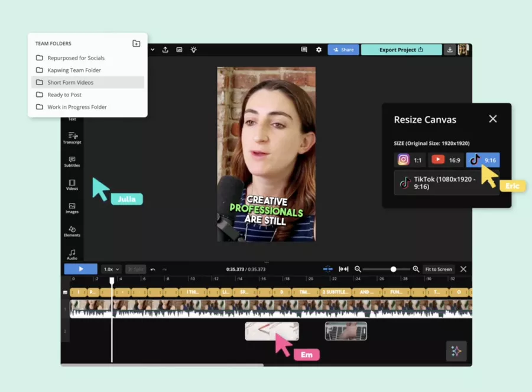
Task: Click the Share button
Action: 343,50
